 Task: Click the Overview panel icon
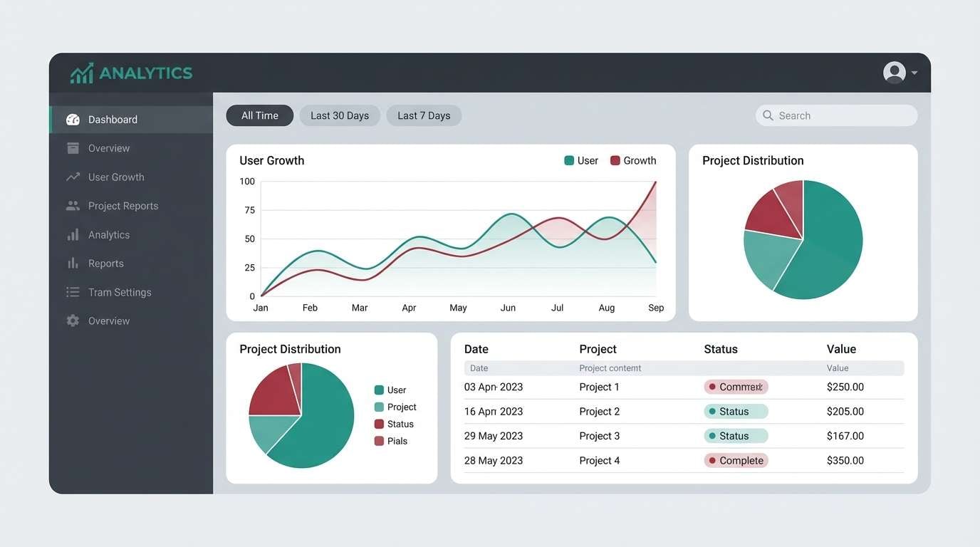tap(73, 148)
